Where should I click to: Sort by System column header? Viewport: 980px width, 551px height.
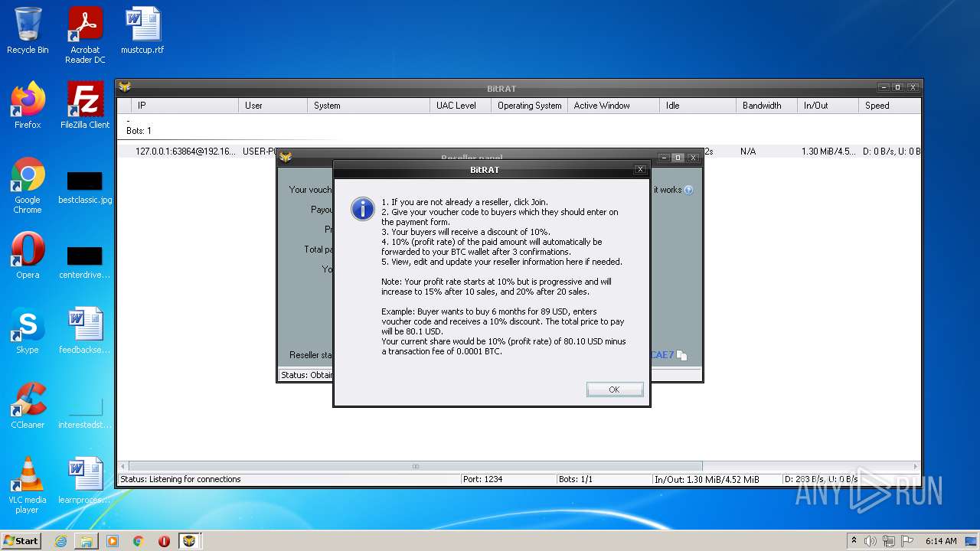coord(368,106)
